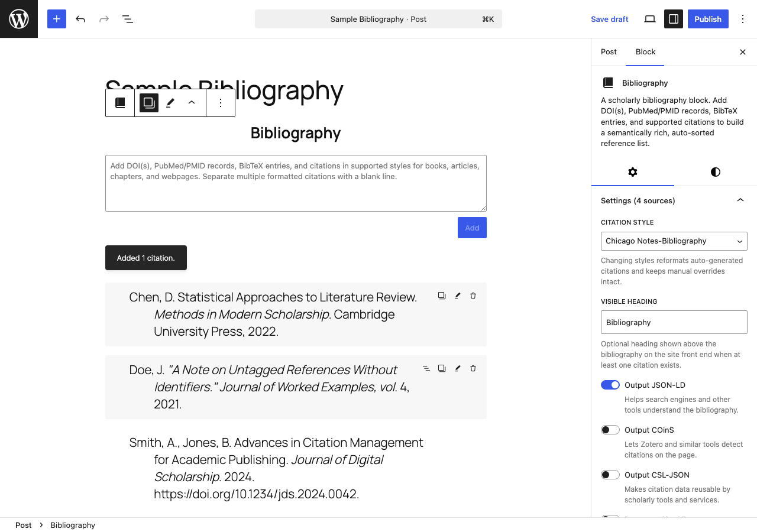Click the Save draft link
This screenshot has width=757, height=532.
click(610, 19)
